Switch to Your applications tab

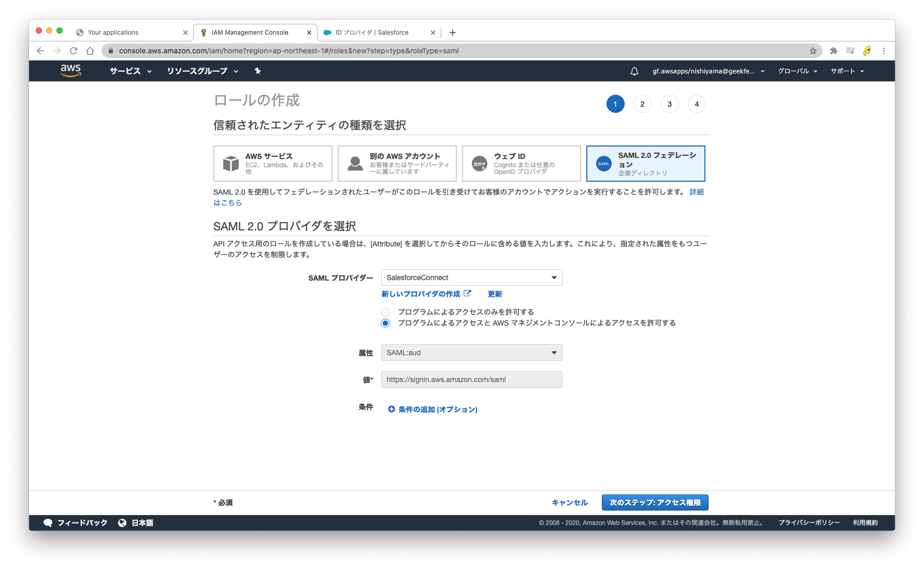(x=132, y=33)
